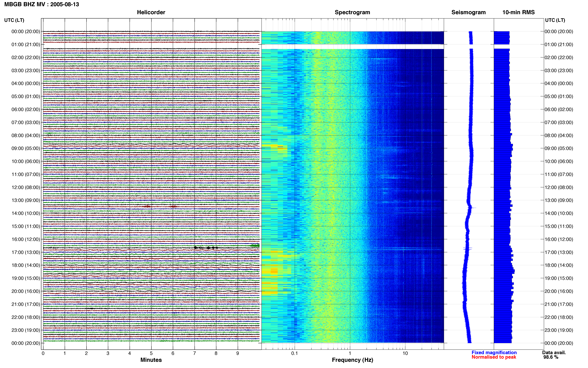Click left time label '12:00 (08:00)'

(x=26, y=187)
